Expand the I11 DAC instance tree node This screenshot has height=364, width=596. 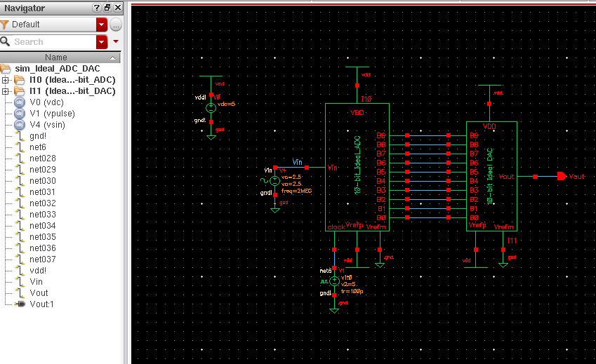coord(6,91)
